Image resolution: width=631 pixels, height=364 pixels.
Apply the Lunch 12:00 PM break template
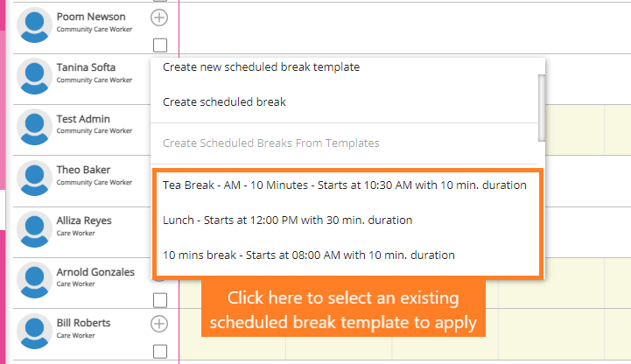pyautogui.click(x=287, y=220)
